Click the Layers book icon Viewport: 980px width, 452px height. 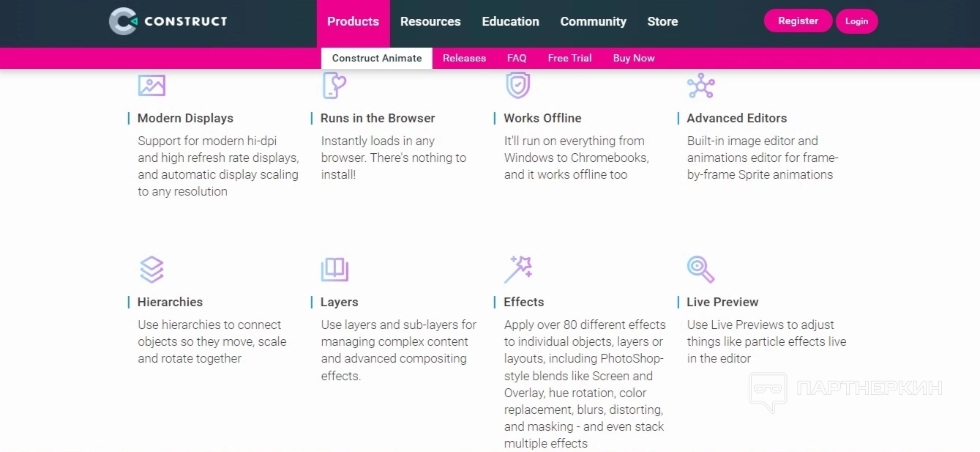pos(334,270)
